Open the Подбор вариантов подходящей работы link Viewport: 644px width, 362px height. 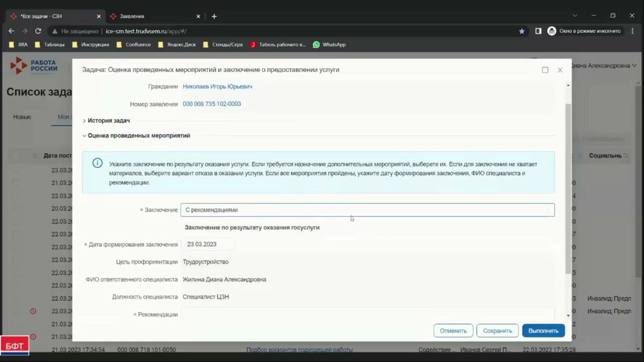pyautogui.click(x=299, y=349)
